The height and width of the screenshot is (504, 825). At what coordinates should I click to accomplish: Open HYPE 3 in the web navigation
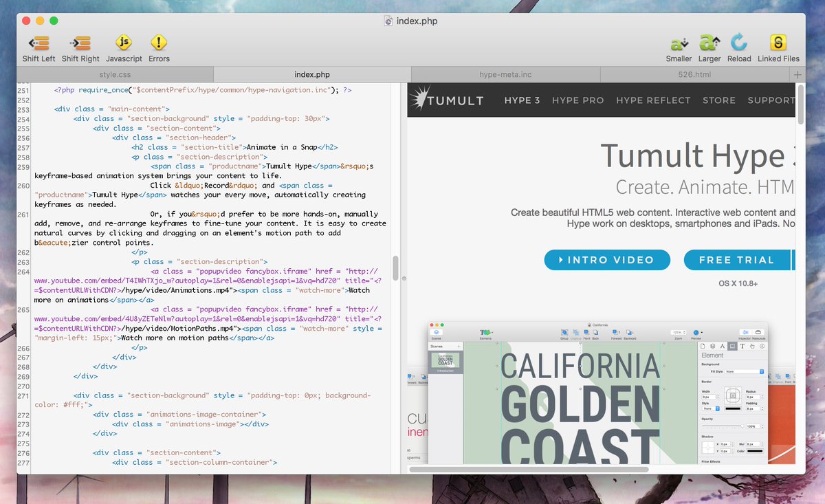(x=522, y=100)
